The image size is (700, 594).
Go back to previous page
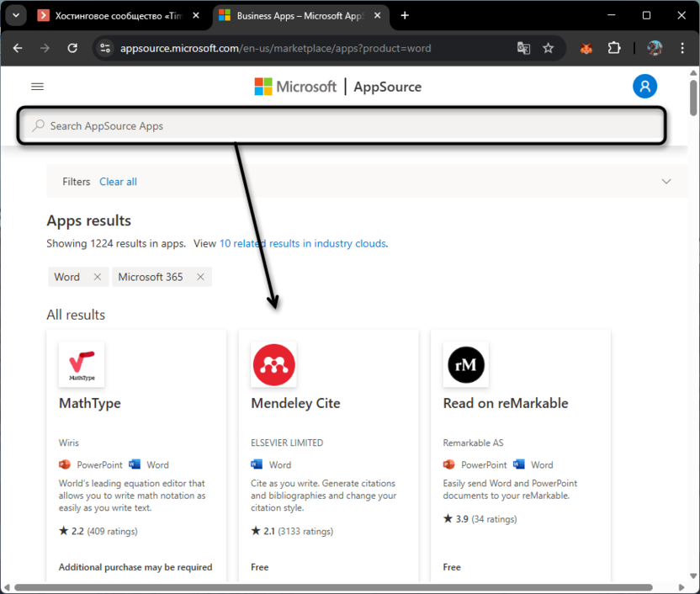point(18,48)
